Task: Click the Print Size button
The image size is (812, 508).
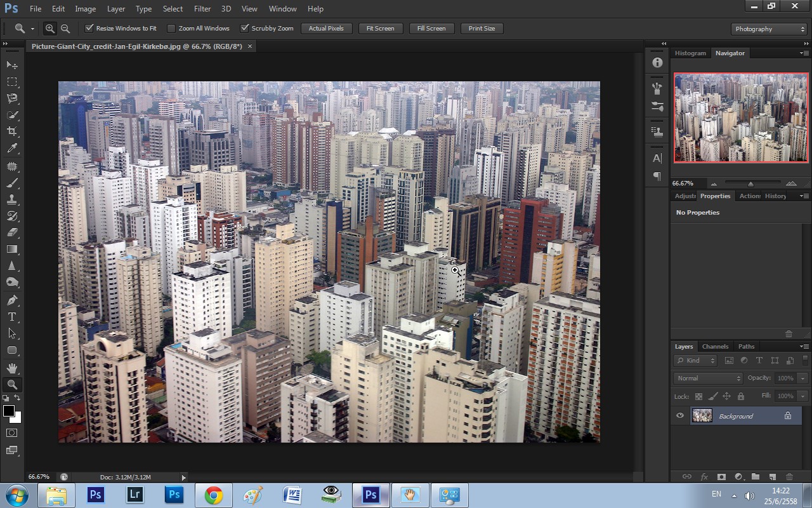Action: tap(482, 29)
